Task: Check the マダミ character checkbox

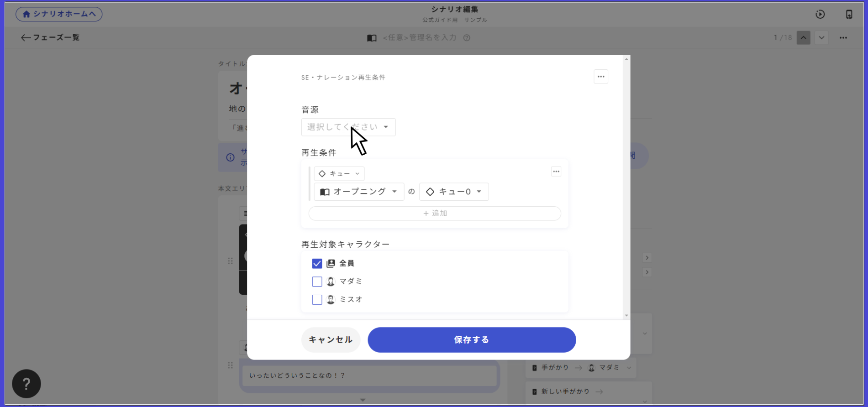Action: pos(317,282)
